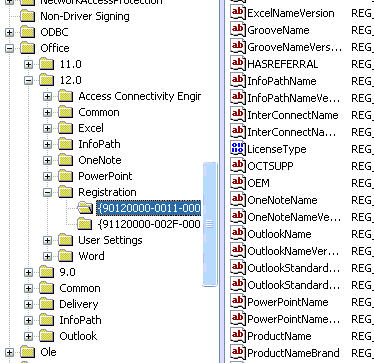Image resolution: width=374 pixels, height=363 pixels.
Task: Select the GrooveNameVers... value
Action: coord(295,47)
